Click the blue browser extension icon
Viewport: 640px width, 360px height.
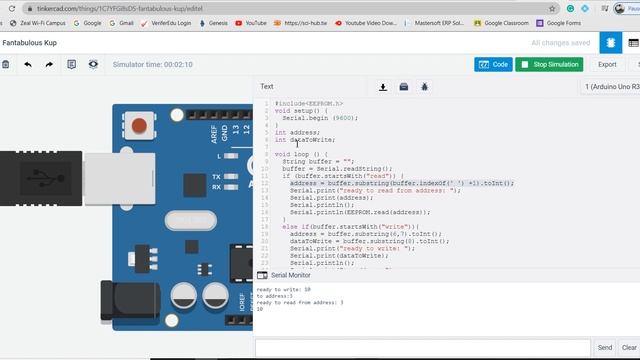[585, 9]
